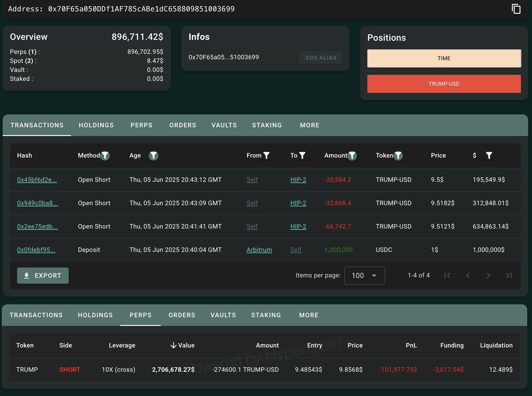The image size is (532, 396).
Task: Open the Method column filter icon
Action: point(105,155)
